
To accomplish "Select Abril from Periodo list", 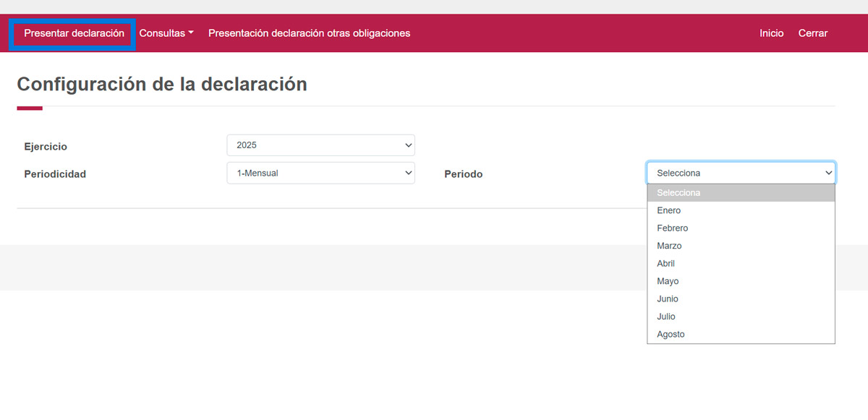I will [x=741, y=264].
